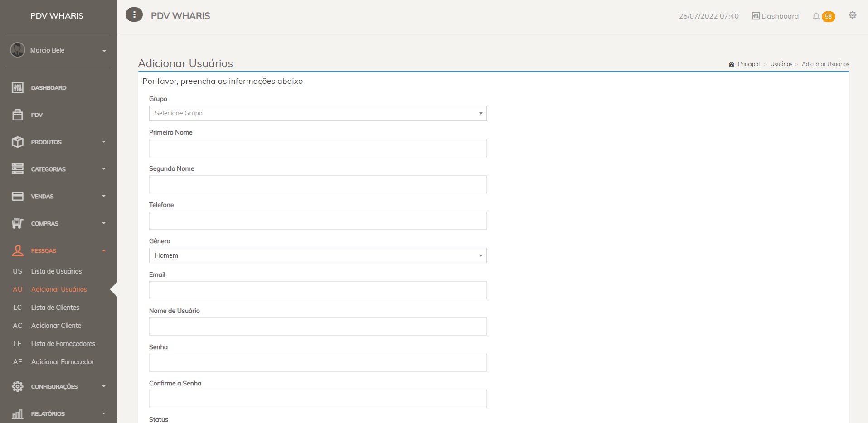Image resolution: width=868 pixels, height=423 pixels.
Task: Click the Pessoas person icon
Action: [x=18, y=250]
